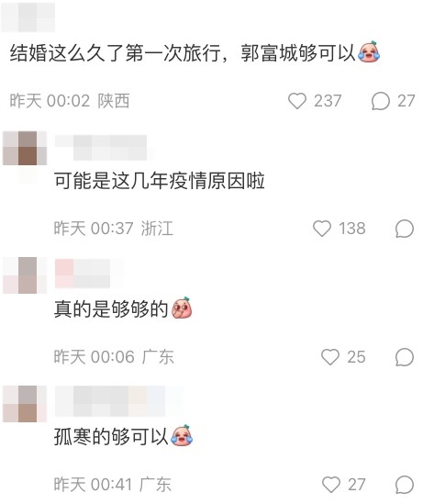423x504 pixels.
Task: Like the Zhejiang comment with 138 likes
Action: [322, 229]
